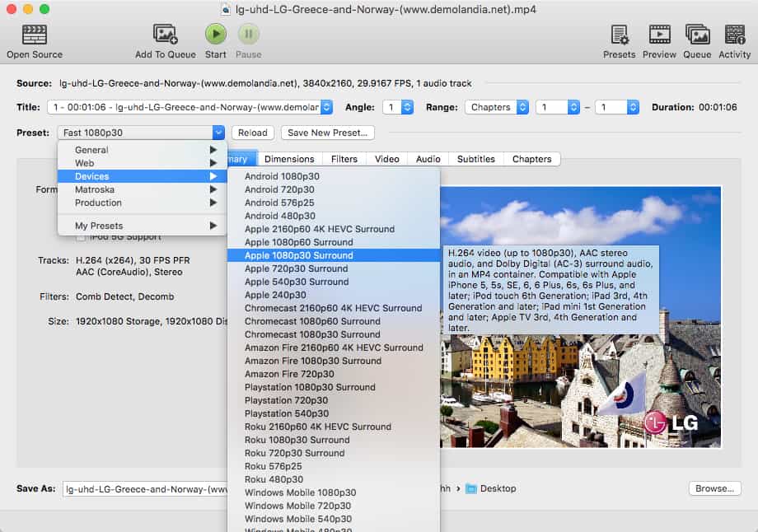Choose Windows Mobile 1080p30 preset
Image resolution: width=758 pixels, height=532 pixels.
pos(334,492)
